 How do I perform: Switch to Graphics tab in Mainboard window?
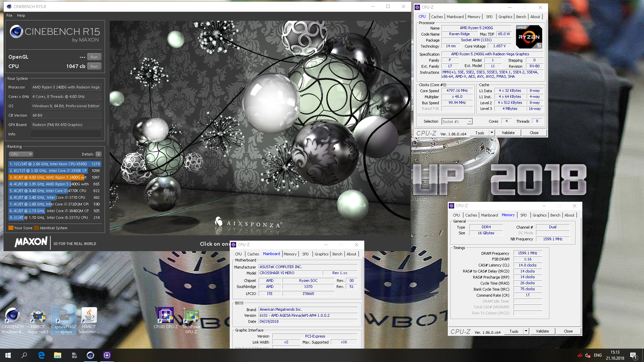pos(321,254)
